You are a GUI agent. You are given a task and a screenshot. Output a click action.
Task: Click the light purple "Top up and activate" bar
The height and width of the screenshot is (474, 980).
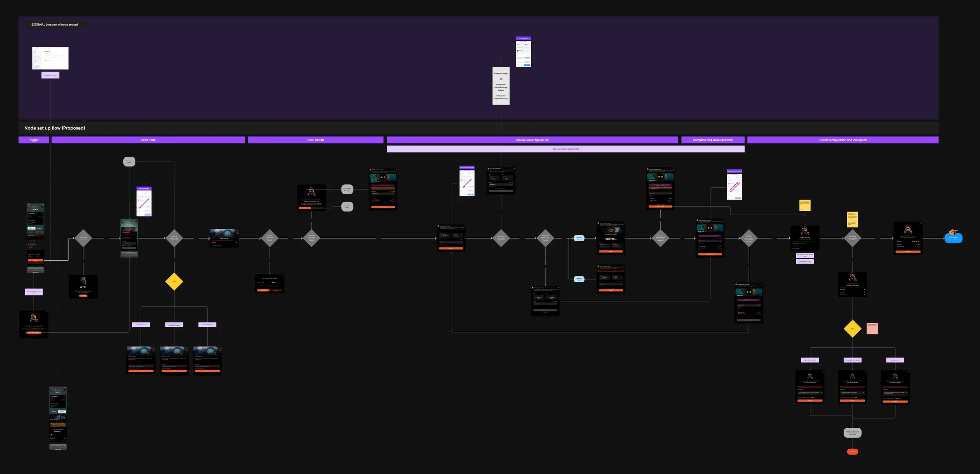pos(566,149)
